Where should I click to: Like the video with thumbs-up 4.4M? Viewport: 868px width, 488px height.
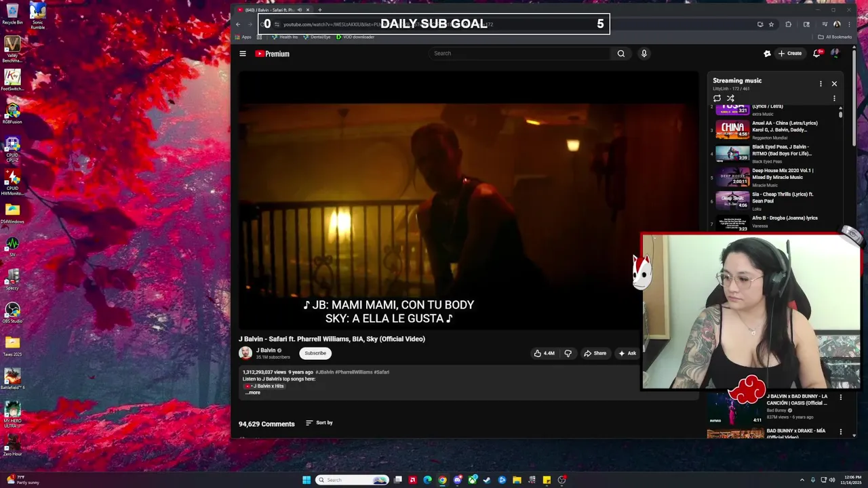pos(544,353)
